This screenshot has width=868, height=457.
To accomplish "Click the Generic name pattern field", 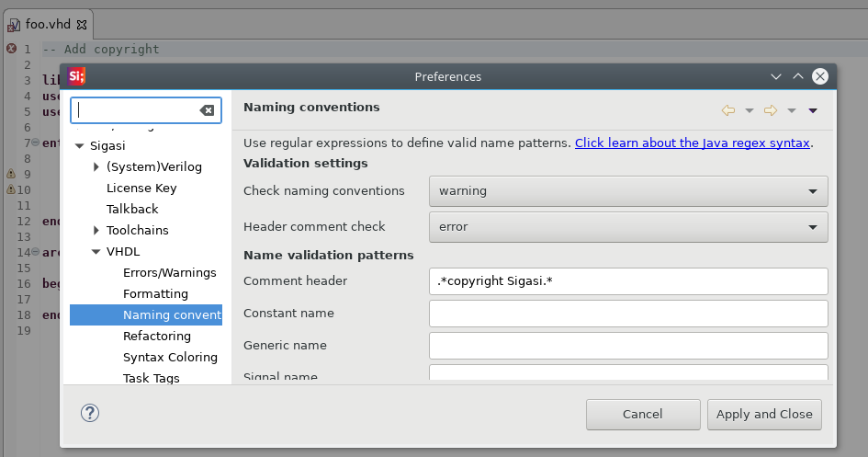I will [x=628, y=346].
